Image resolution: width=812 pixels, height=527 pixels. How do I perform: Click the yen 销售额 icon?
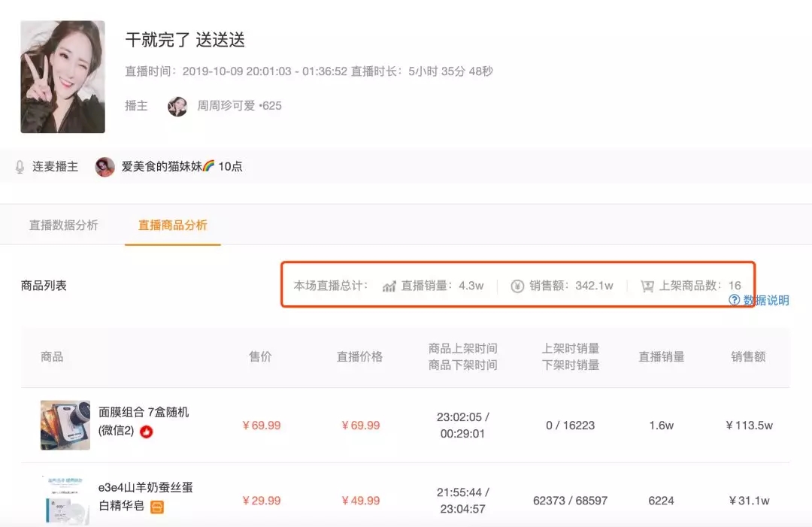pos(517,286)
